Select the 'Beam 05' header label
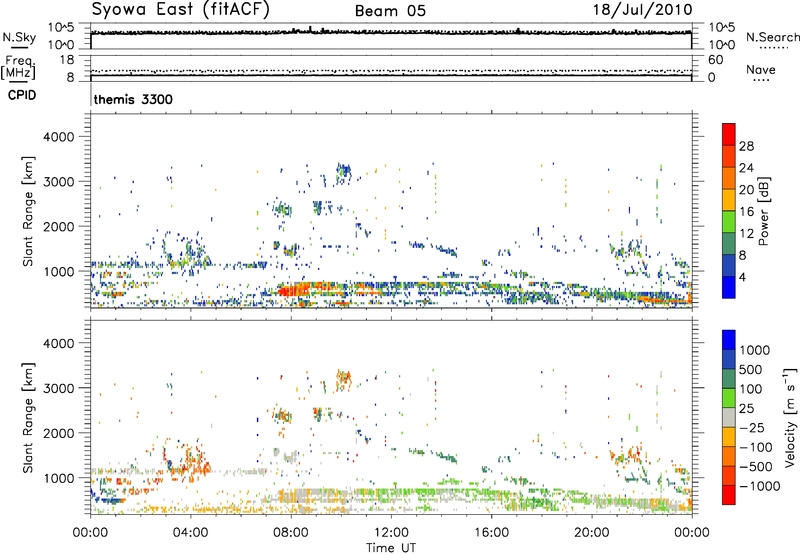 (x=390, y=11)
